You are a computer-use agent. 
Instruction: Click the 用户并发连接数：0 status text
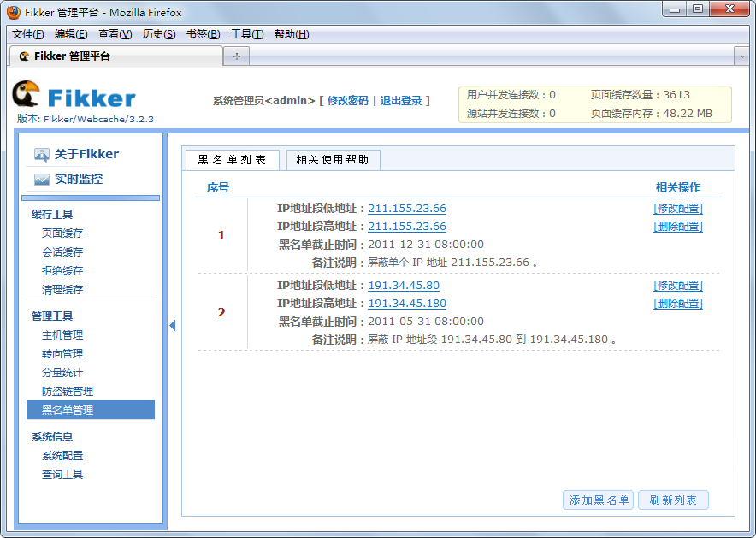point(511,95)
